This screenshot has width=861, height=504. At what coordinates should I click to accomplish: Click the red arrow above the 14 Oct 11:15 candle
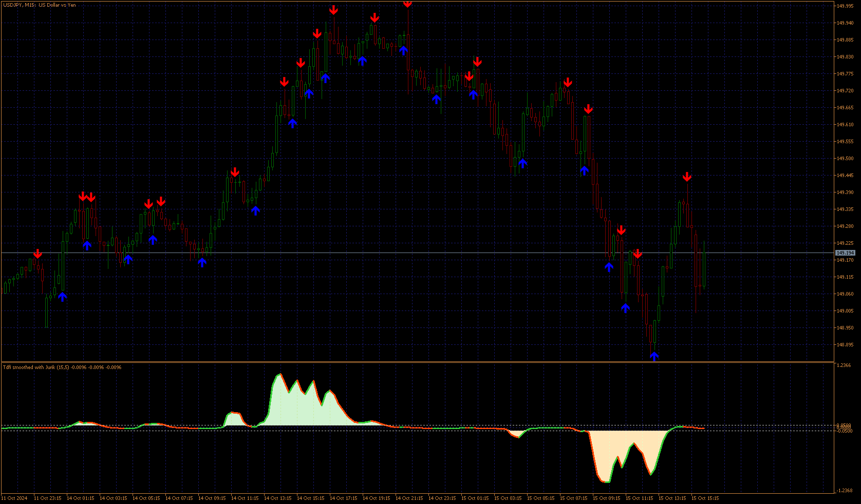(235, 172)
